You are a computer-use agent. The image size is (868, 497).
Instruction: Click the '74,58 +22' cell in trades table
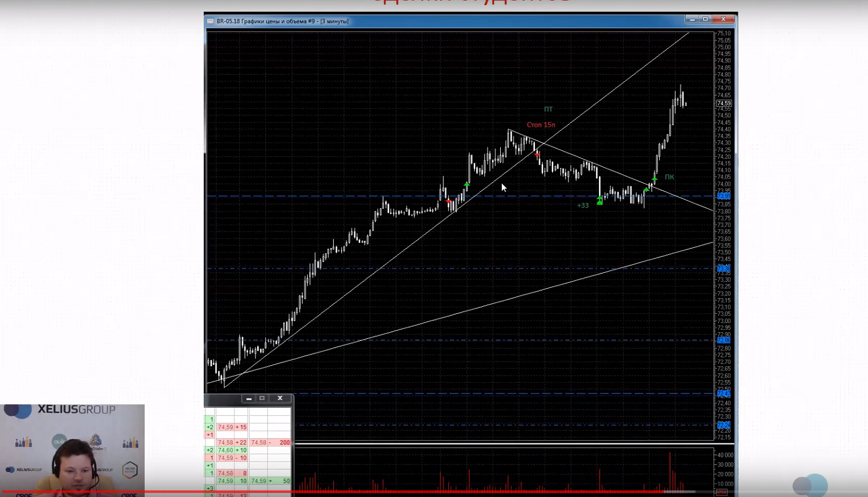[232, 442]
